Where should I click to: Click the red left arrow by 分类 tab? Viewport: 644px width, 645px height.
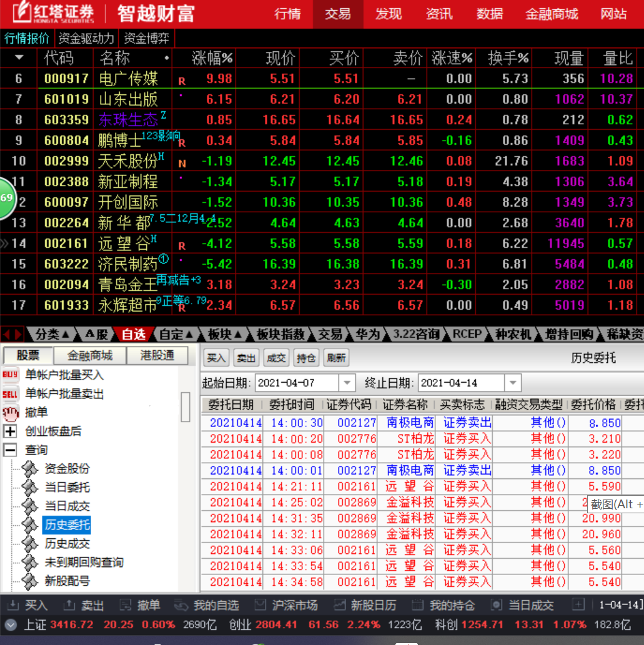pos(6,335)
